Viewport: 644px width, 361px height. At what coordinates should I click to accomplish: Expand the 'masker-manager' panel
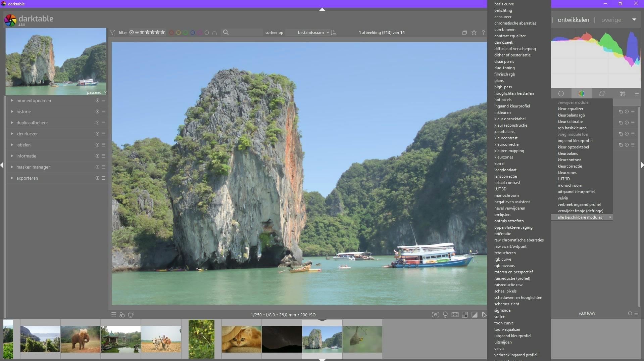12,167
